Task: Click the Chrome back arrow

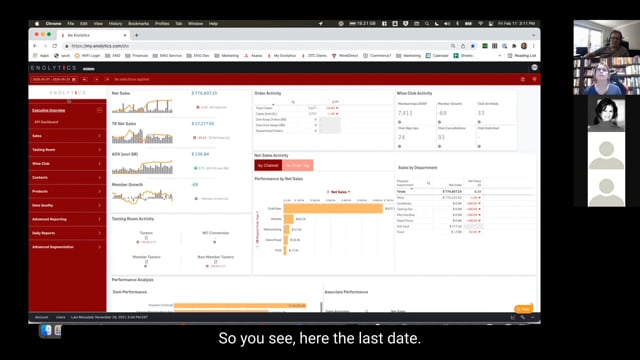Action: (x=35, y=46)
